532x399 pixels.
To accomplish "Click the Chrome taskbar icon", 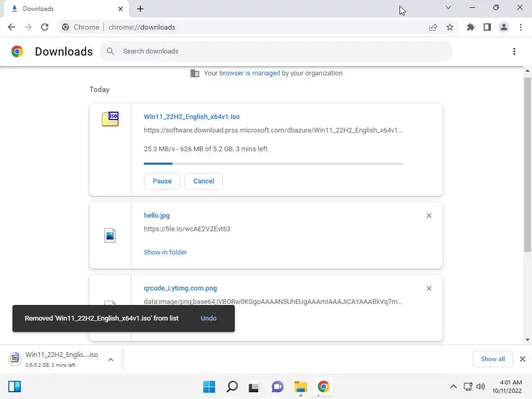I will pos(323,387).
